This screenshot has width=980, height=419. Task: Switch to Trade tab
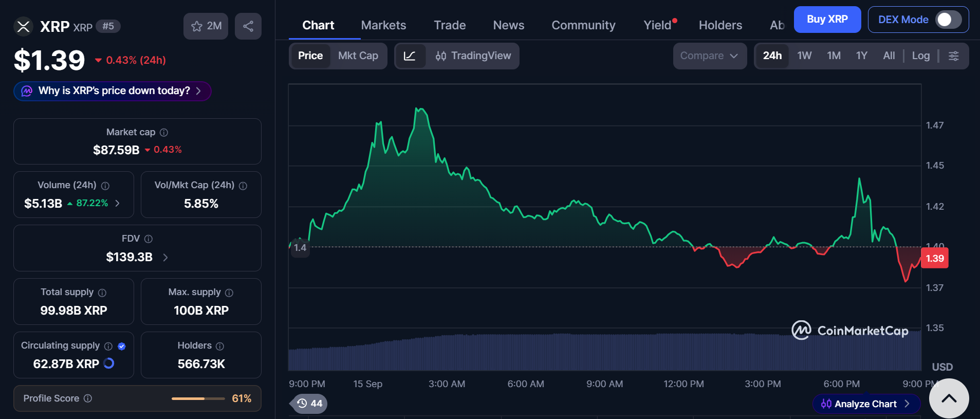pyautogui.click(x=450, y=25)
